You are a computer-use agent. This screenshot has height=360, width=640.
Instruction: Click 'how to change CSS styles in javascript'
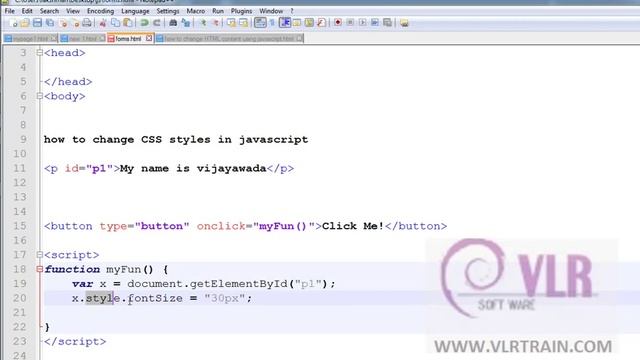[x=176, y=140]
